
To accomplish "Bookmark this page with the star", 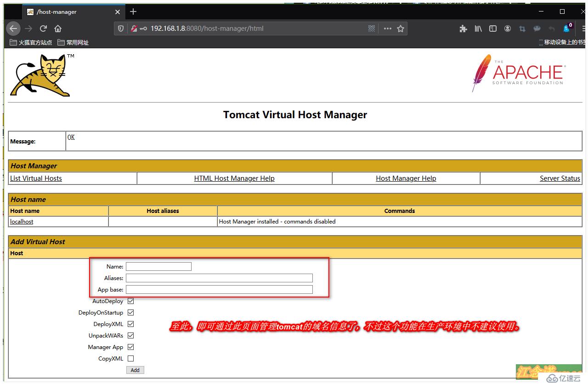I will click(401, 29).
